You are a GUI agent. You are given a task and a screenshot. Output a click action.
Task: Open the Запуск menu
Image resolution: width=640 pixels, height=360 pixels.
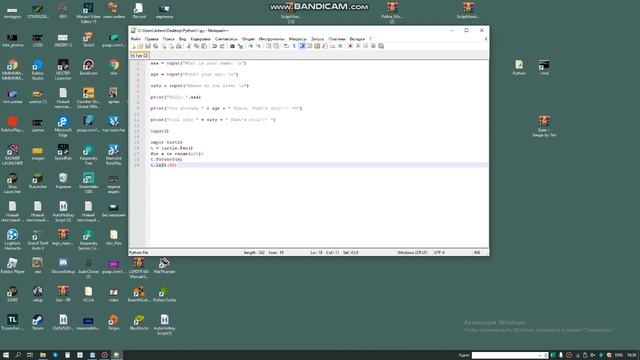tap(317, 39)
